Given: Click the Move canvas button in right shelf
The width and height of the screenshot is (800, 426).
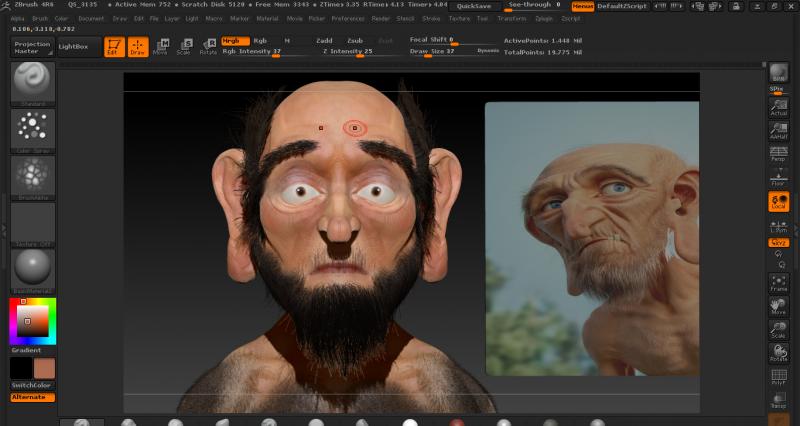Looking at the screenshot, I should coord(779,307).
